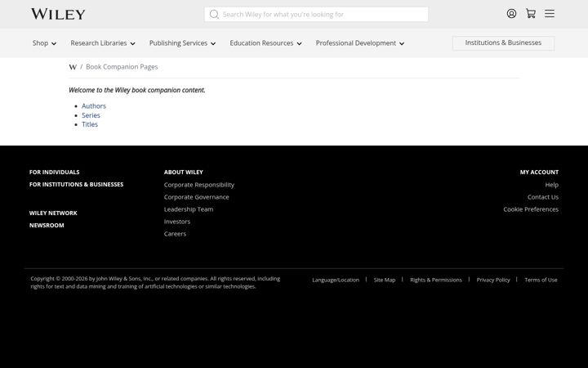This screenshot has width=588, height=368.
Task: Click the Wiley logo in the header
Action: coord(58,14)
